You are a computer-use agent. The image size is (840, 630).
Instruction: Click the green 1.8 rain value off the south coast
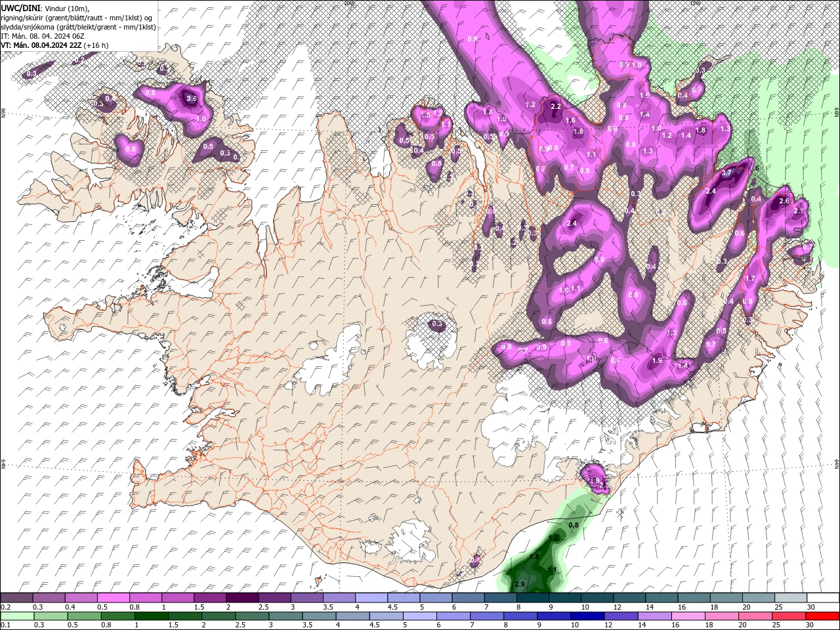534,556
